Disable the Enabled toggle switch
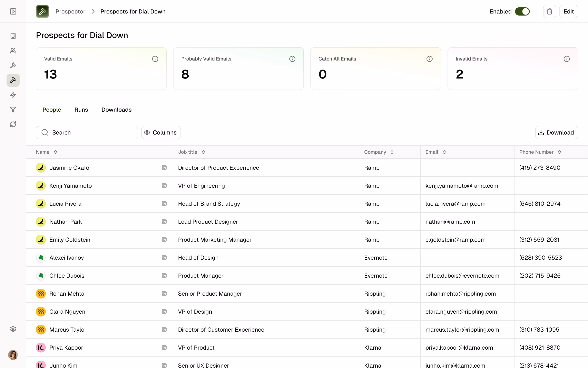The width and height of the screenshot is (588, 368). click(522, 11)
